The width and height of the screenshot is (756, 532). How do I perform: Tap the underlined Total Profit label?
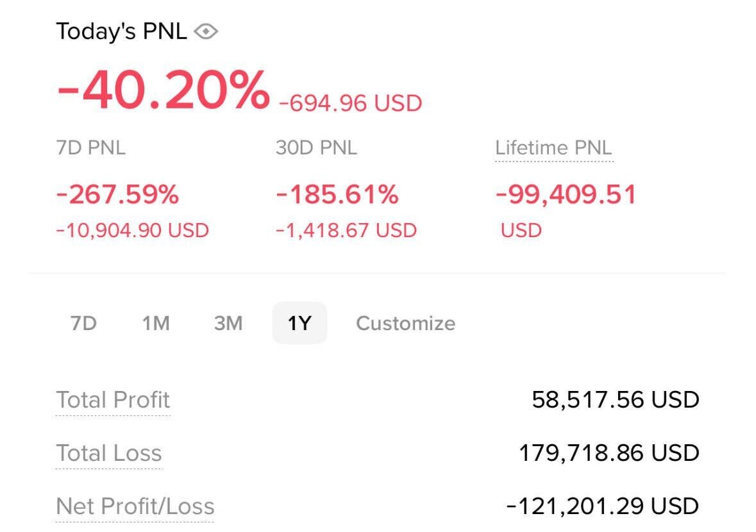(x=113, y=400)
